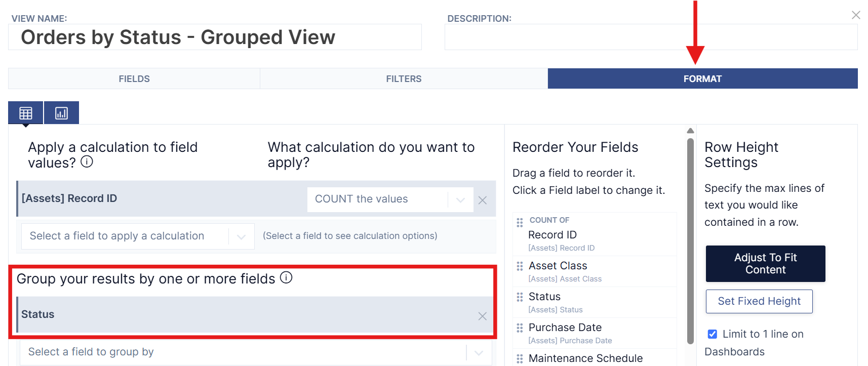
Task: Click drag handle next to Record ID
Action: (x=520, y=223)
